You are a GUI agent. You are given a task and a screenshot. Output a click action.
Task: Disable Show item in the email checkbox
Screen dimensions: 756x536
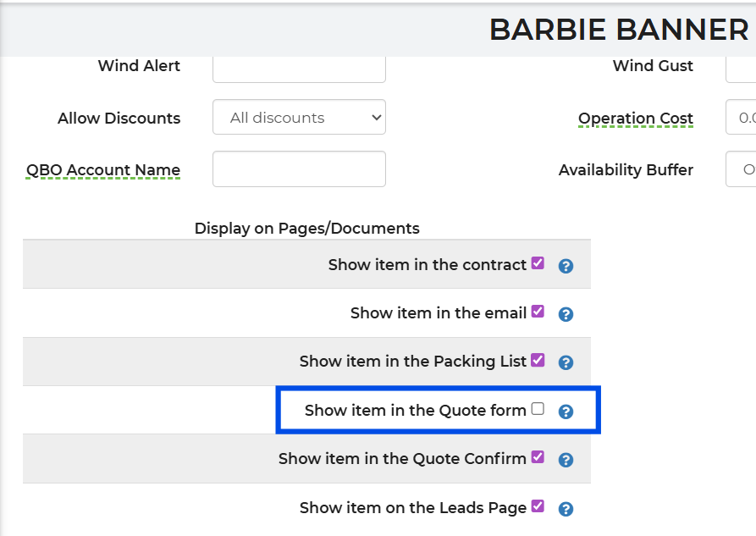click(538, 312)
